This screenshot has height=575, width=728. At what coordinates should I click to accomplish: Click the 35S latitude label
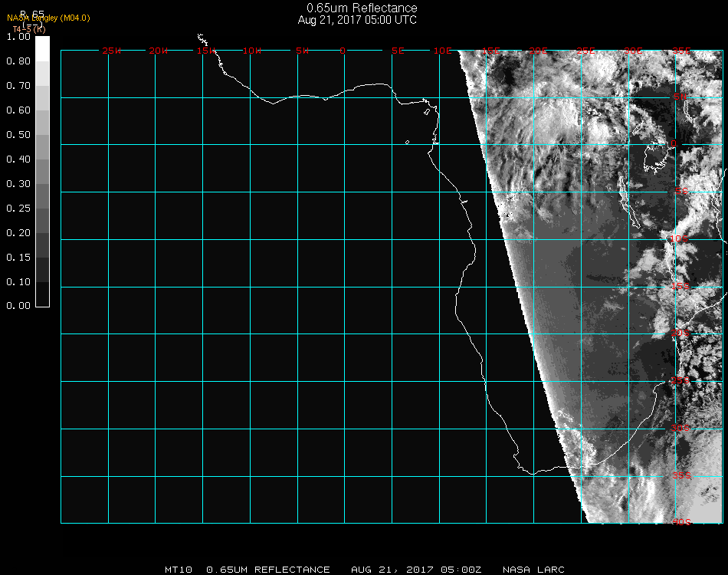[680, 475]
